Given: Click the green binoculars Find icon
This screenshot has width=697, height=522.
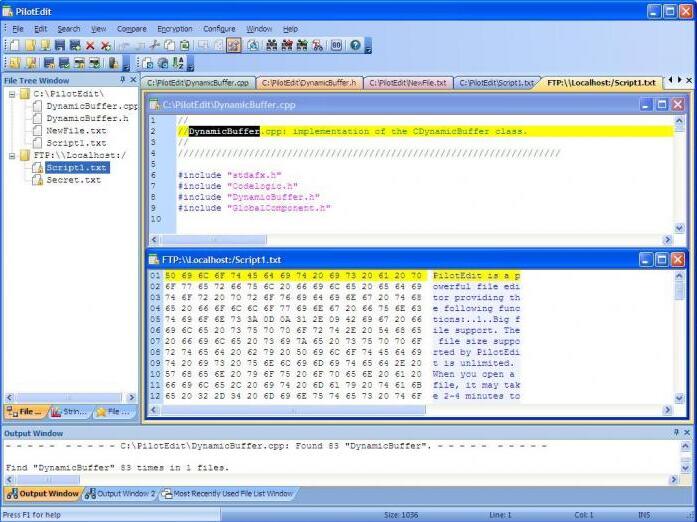Looking at the screenshot, I should [x=302, y=45].
